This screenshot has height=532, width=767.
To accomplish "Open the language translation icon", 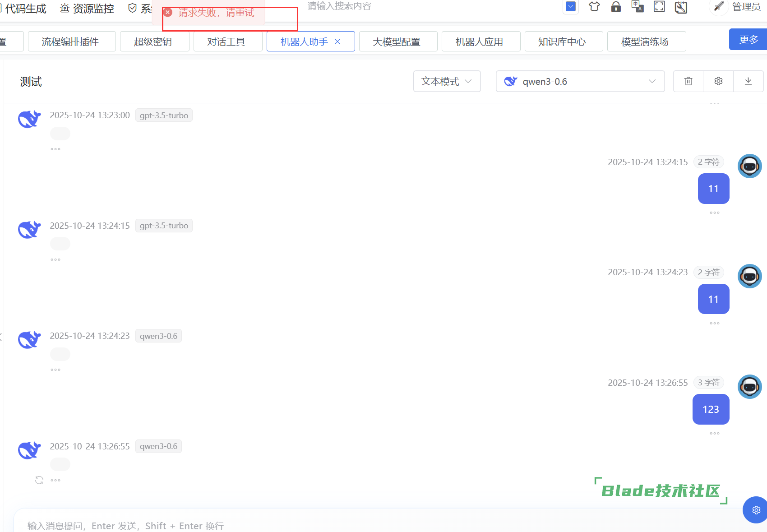I will pyautogui.click(x=638, y=7).
